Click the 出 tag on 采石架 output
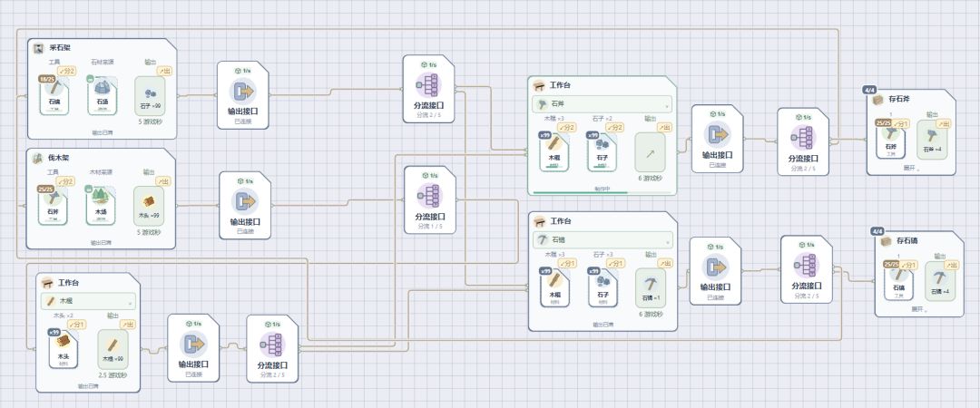The height and width of the screenshot is (408, 980). (x=166, y=72)
